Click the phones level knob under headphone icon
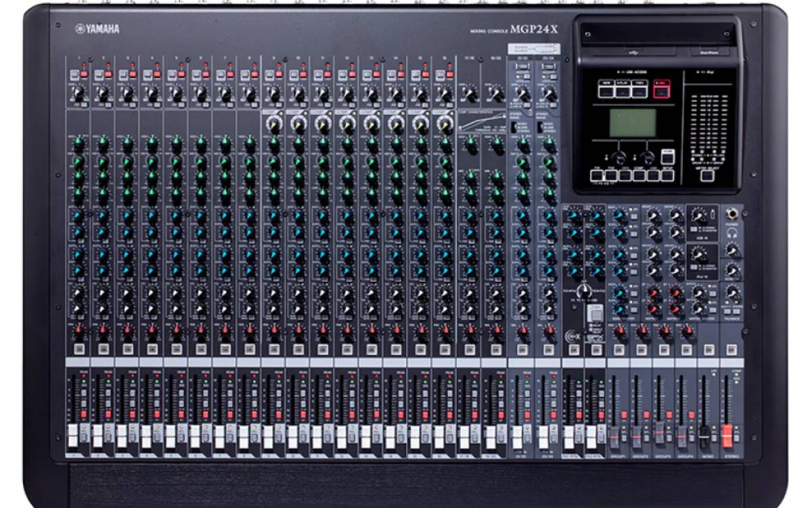 [731, 251]
